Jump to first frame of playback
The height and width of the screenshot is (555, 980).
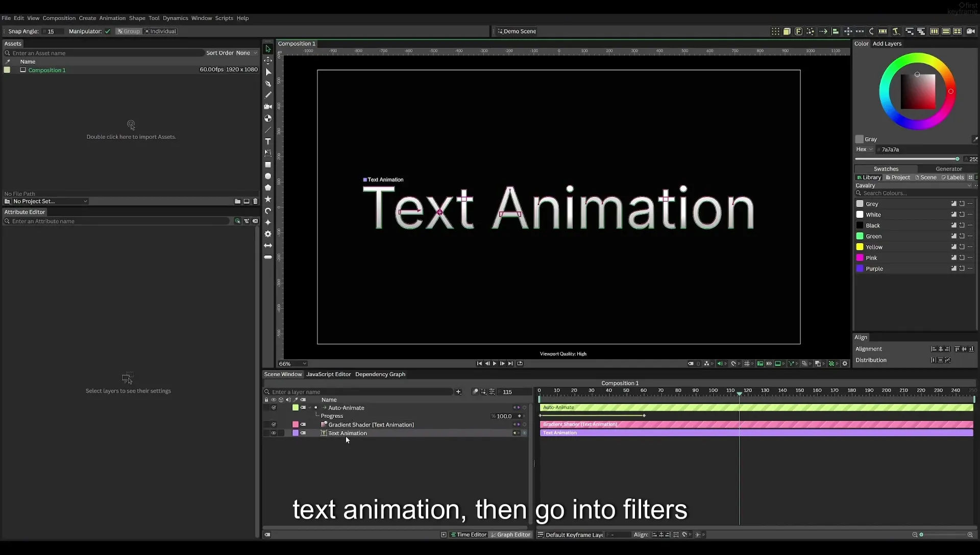point(479,364)
